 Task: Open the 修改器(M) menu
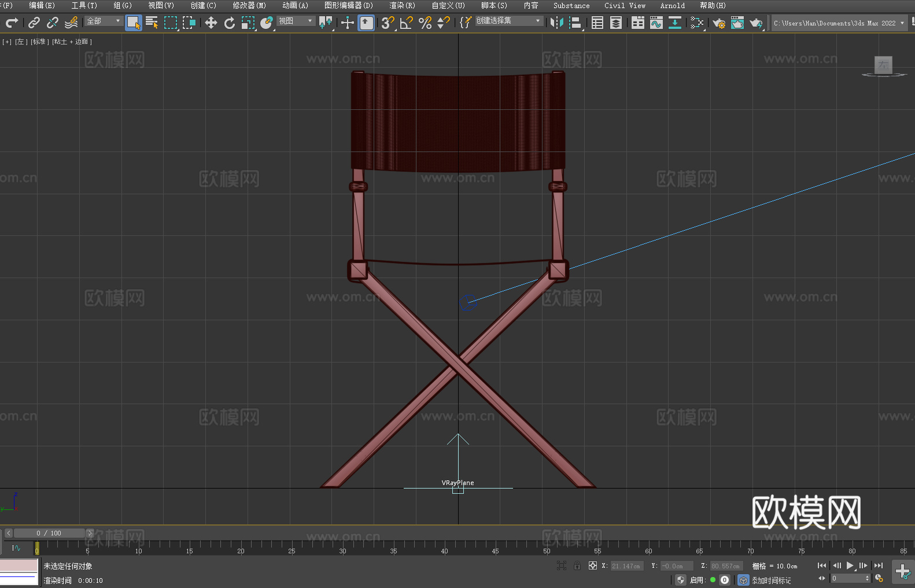point(249,5)
